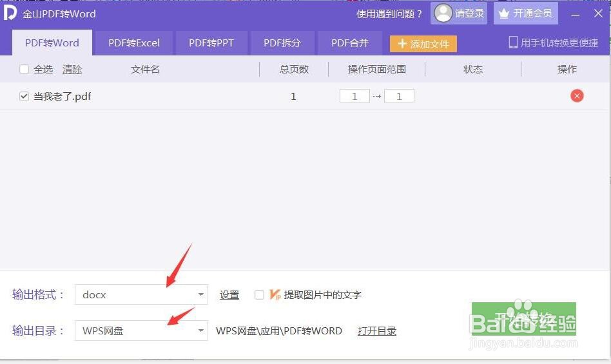The width and height of the screenshot is (611, 364).
Task: Switch to PDF转Excel tab
Action: (134, 43)
